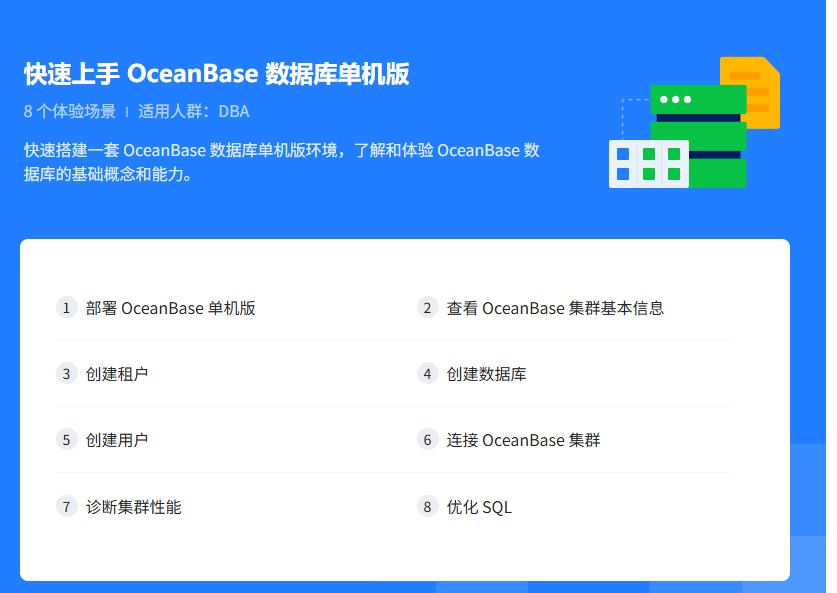The height and width of the screenshot is (593, 837).
Task: Click step number 6 badge
Action: 428,440
